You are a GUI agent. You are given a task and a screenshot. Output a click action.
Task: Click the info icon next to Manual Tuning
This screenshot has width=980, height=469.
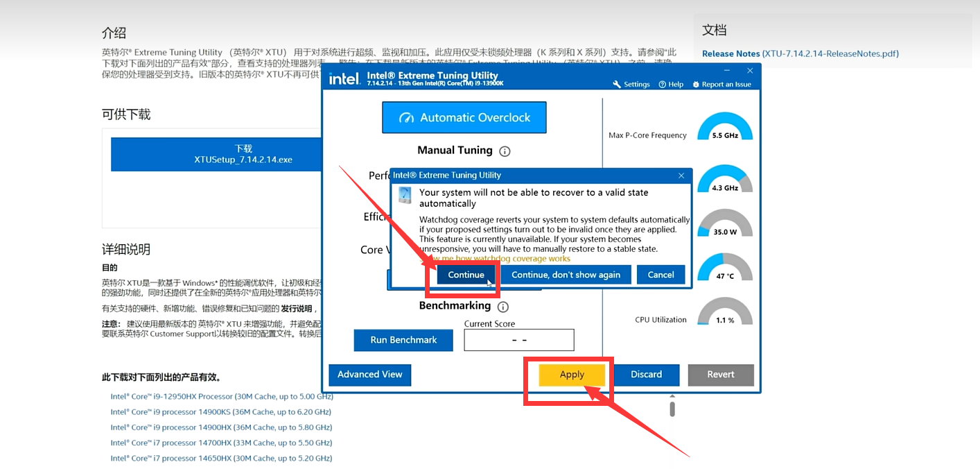[505, 151]
